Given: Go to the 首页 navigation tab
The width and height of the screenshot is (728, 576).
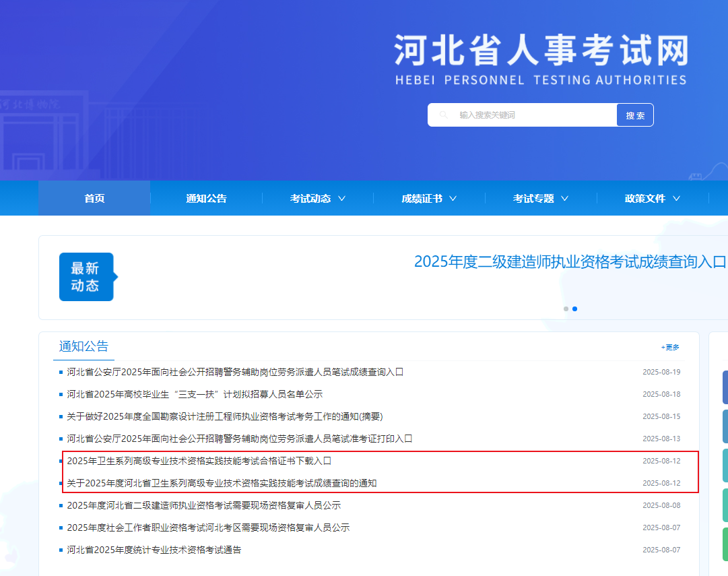Looking at the screenshot, I should point(94,199).
